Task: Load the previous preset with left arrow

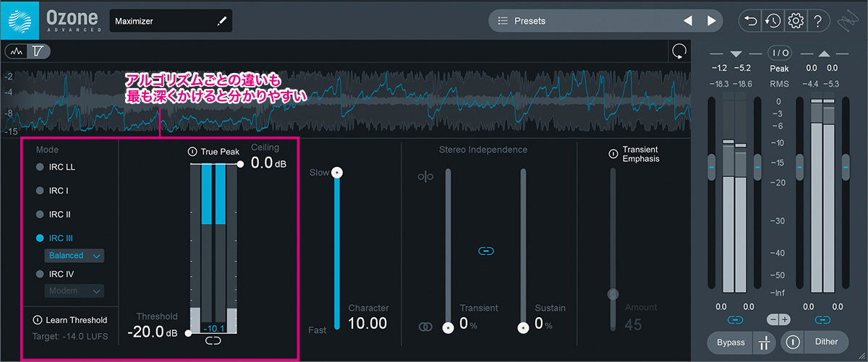Action: (688, 21)
